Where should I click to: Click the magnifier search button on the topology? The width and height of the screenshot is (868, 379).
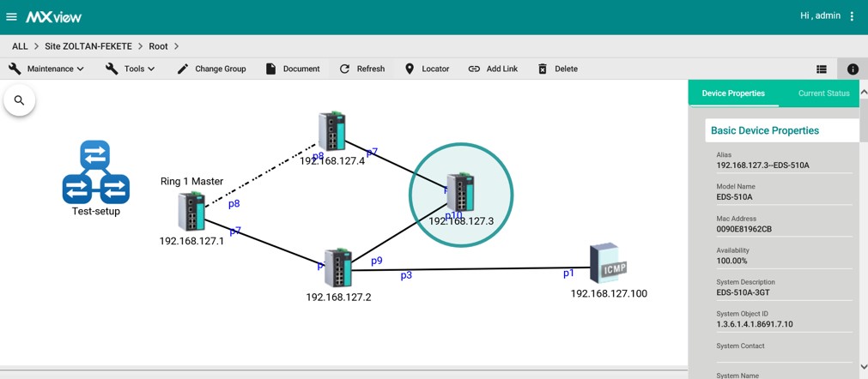(19, 100)
